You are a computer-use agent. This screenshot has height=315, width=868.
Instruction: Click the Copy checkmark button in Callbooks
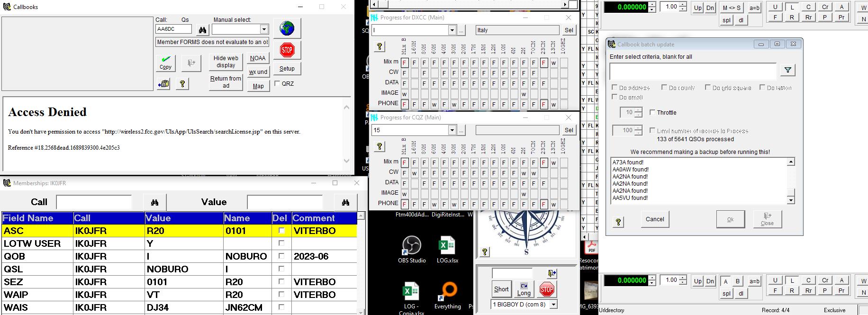point(166,63)
